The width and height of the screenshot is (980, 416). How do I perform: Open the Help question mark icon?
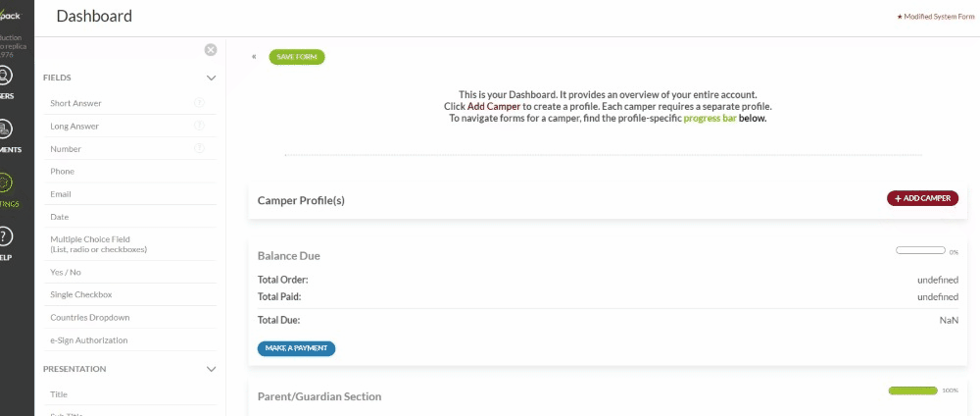(x=5, y=237)
